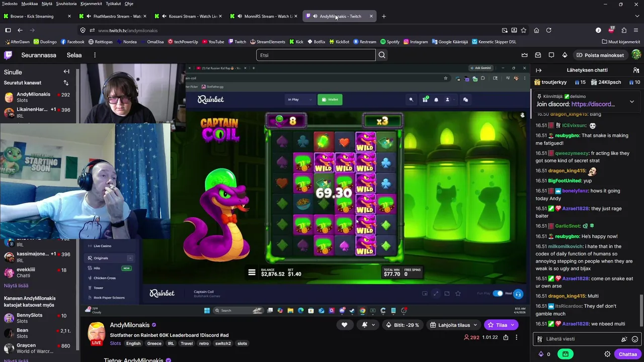Switch to the FhatMaestro Stream tab
644x362 pixels.
114,16
